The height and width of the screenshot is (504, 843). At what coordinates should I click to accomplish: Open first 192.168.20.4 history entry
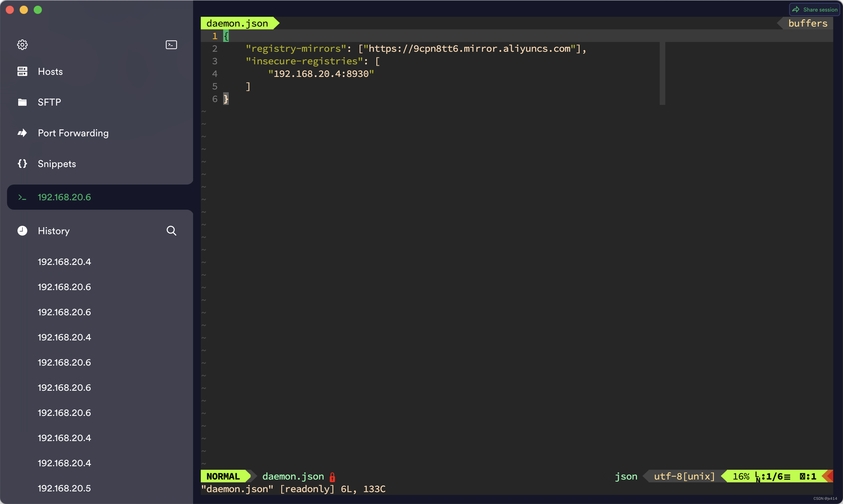tap(64, 261)
